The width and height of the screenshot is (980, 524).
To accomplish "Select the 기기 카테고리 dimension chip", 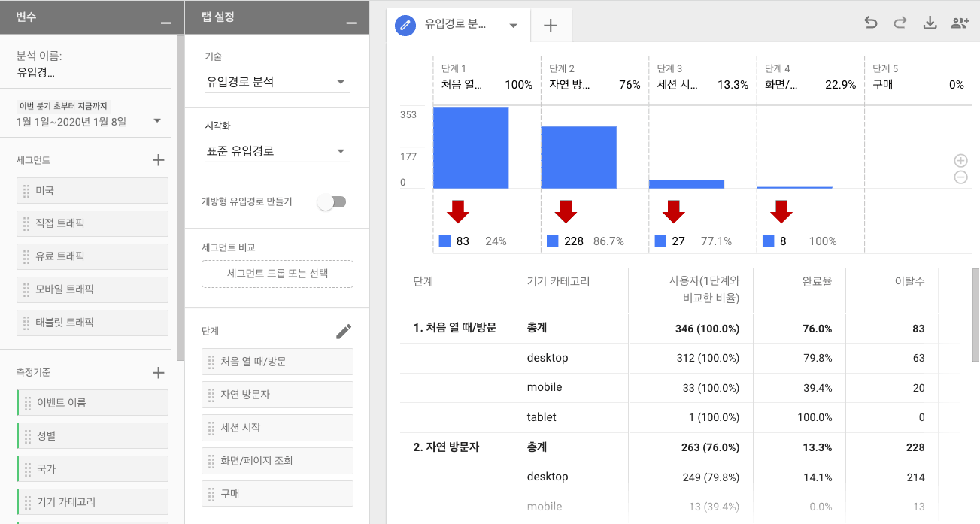I will 93,502.
